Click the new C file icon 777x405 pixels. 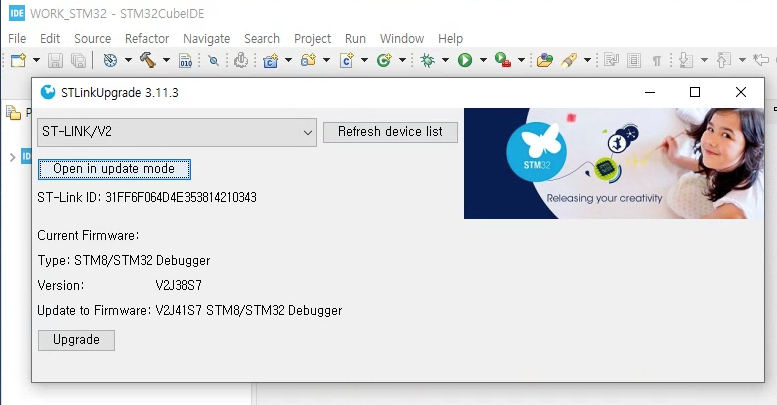[347, 60]
